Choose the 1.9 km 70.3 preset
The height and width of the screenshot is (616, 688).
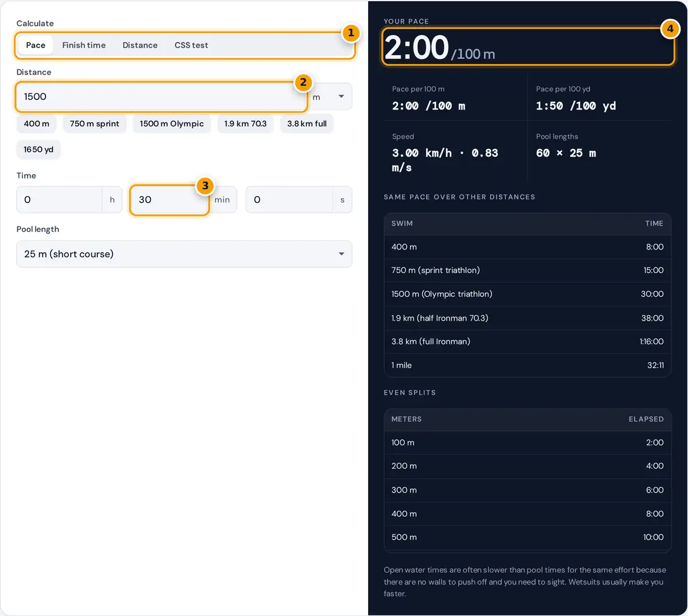point(245,123)
